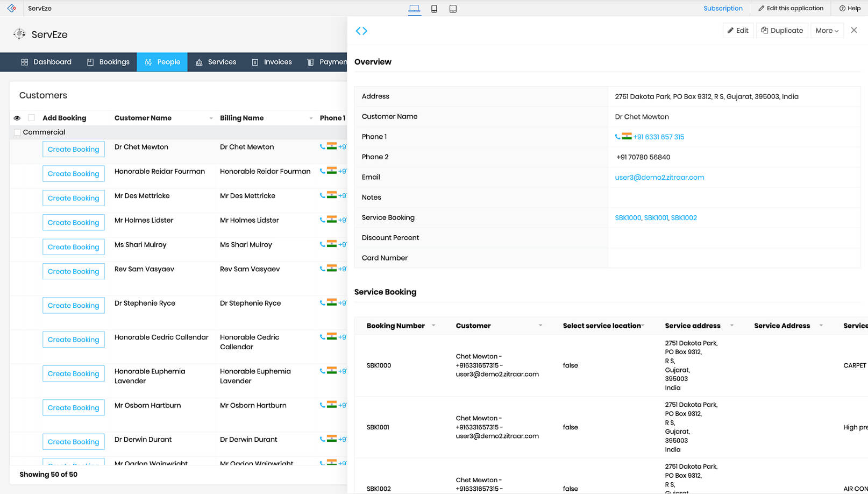Image resolution: width=868 pixels, height=494 pixels.
Task: Click the phone call icon beside +91 6331 657 315
Action: pos(617,136)
